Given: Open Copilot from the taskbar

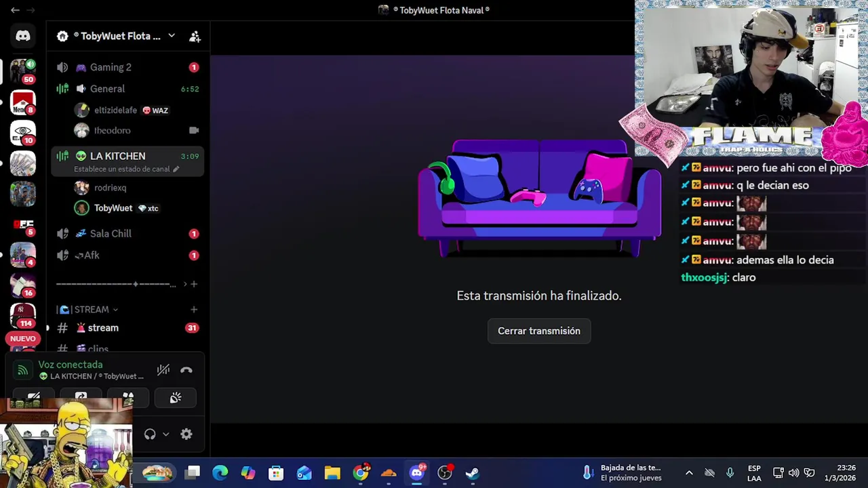Looking at the screenshot, I should pos(248,472).
